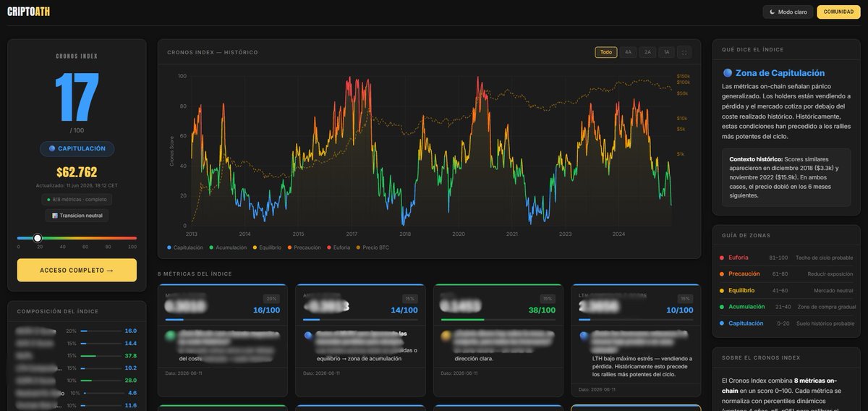Click the green status dot on 16/100 card
Viewport: 868px width, 411px height.
(x=171, y=336)
